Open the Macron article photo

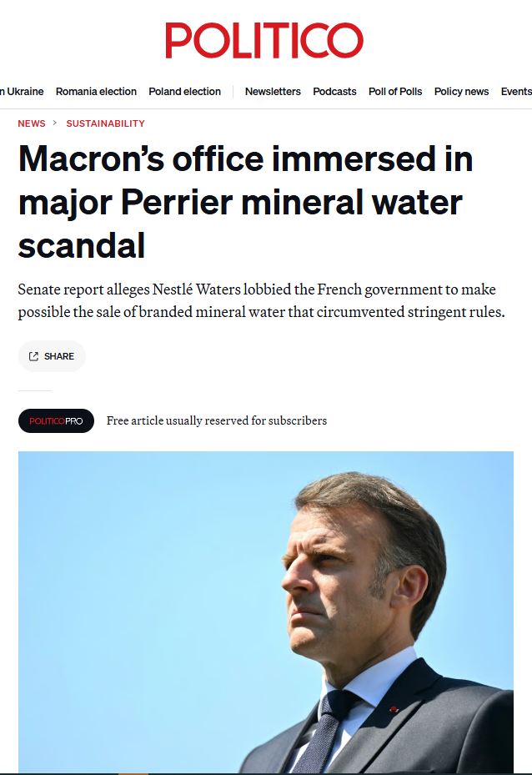coord(266,611)
